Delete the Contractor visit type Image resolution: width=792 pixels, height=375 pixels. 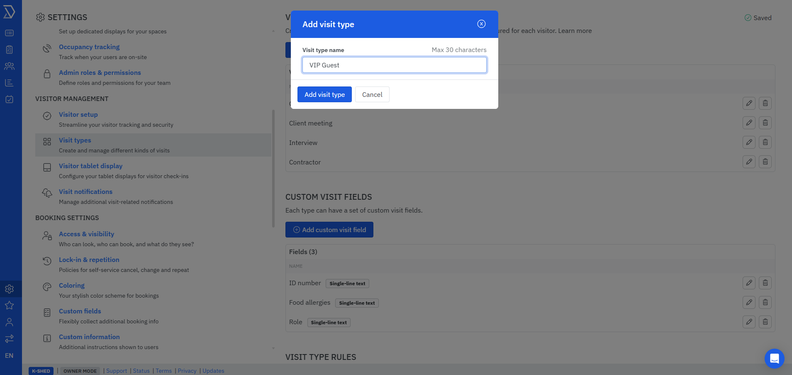[x=765, y=162]
